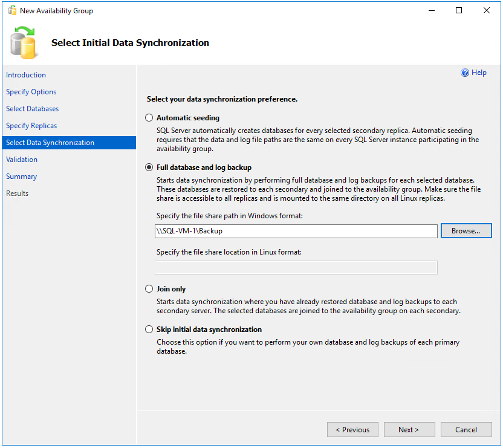The height and width of the screenshot is (448, 503).
Task: Click Next to proceed to Validation
Action: [409, 429]
